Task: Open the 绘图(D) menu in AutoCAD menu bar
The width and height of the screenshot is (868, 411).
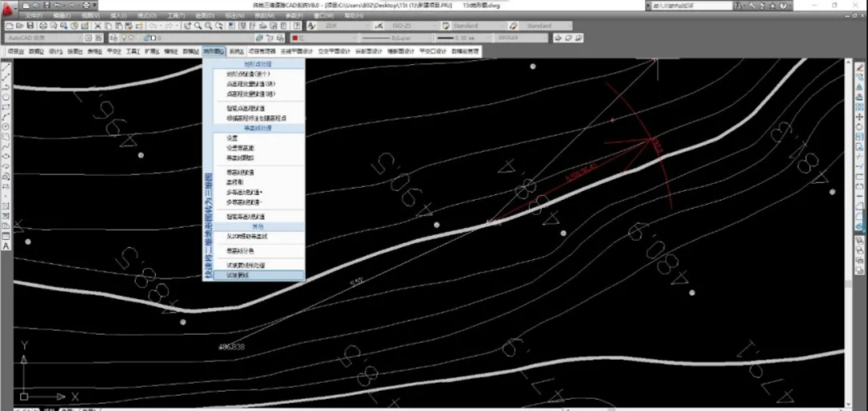Action: click(205, 15)
